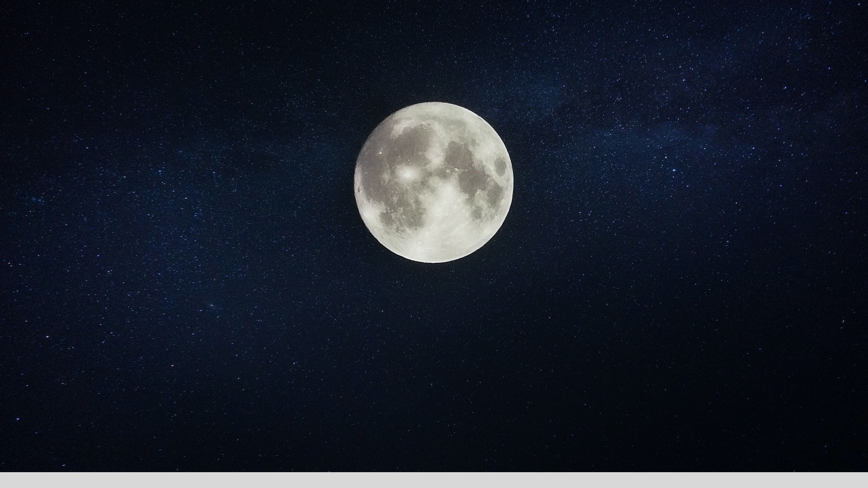Click the empty gray taskbar at its center
The image size is (868, 488).
tap(434, 480)
